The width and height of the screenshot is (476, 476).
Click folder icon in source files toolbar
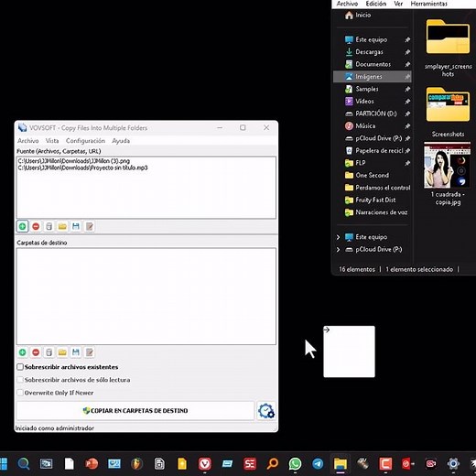pos(62,226)
